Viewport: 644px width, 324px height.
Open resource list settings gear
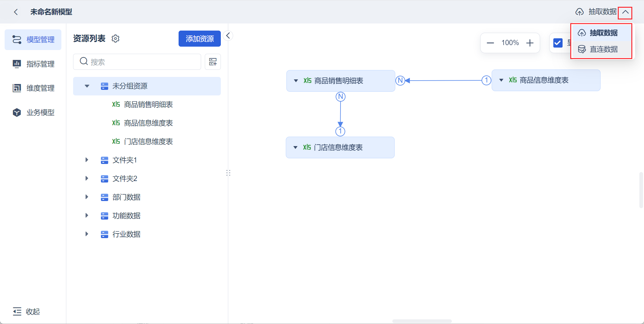115,39
